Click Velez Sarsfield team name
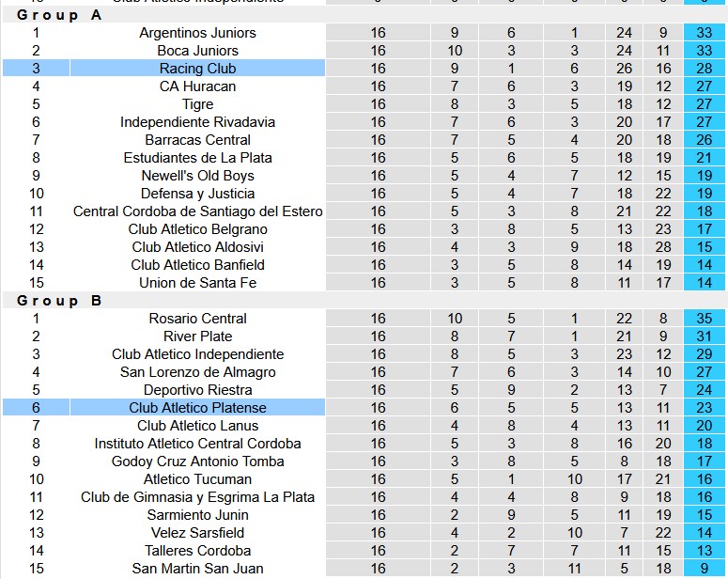Image resolution: width=728 pixels, height=579 pixels. (x=197, y=533)
